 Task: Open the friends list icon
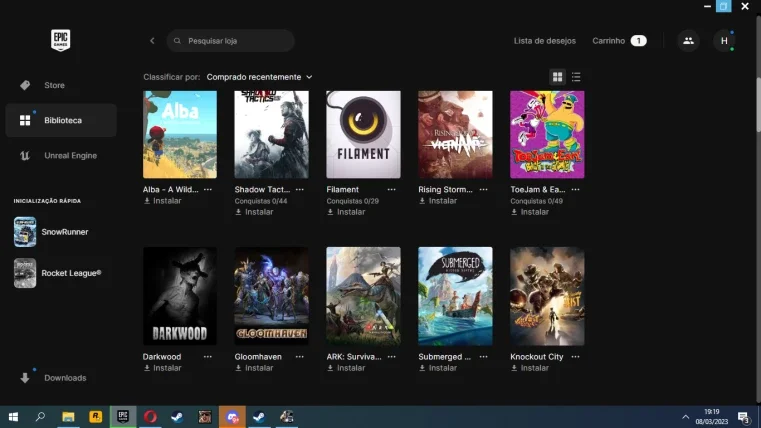(688, 41)
